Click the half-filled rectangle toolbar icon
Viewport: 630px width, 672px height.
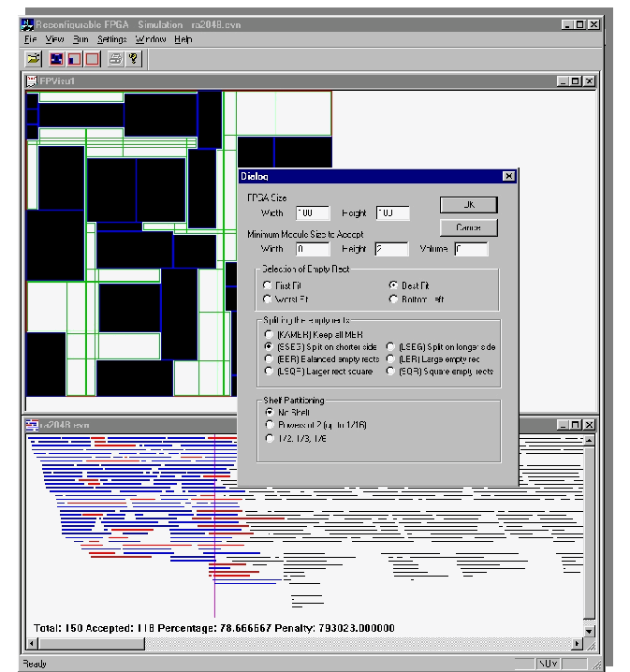pos(75,59)
